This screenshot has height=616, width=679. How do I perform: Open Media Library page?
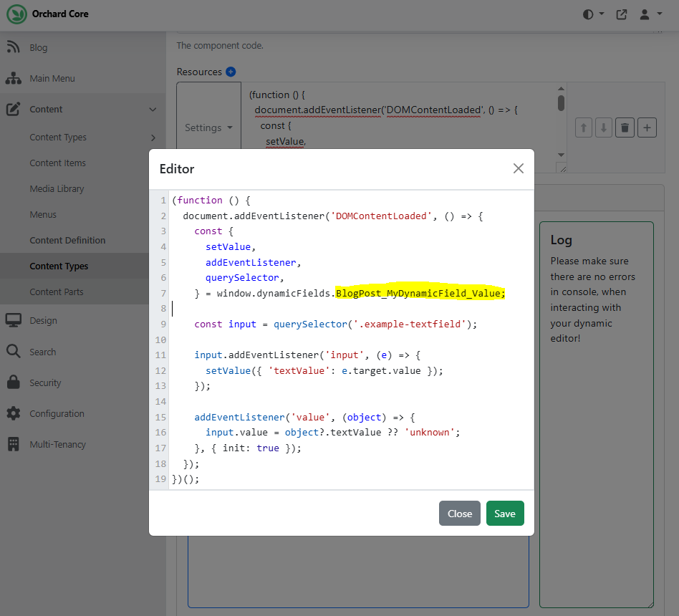[x=57, y=189]
